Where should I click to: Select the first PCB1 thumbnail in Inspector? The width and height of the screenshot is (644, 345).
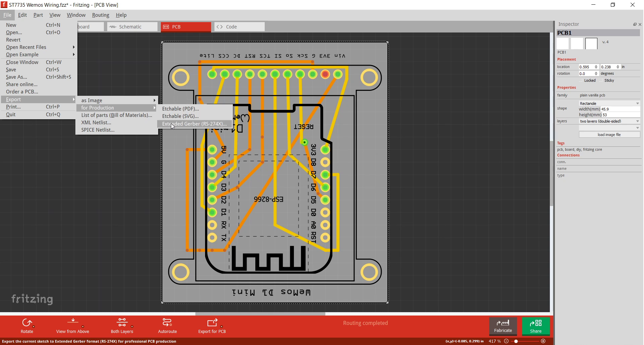coord(563,44)
